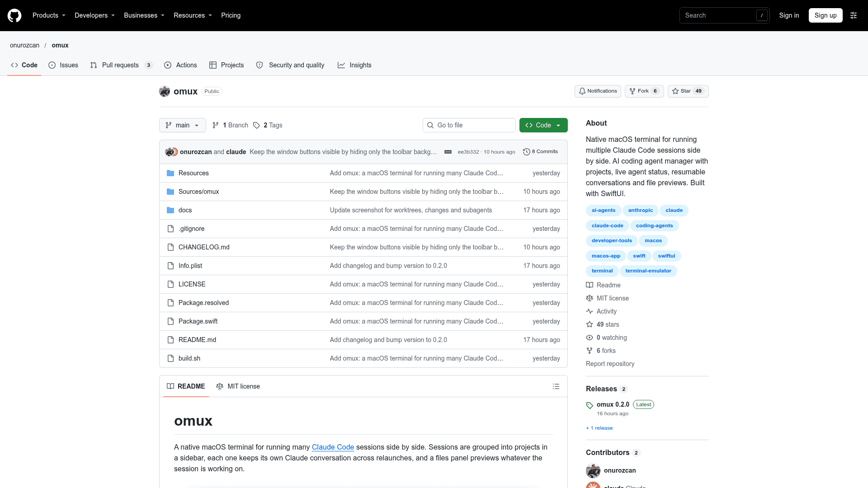
Task: Expand the Businesses menu
Action: point(144,15)
